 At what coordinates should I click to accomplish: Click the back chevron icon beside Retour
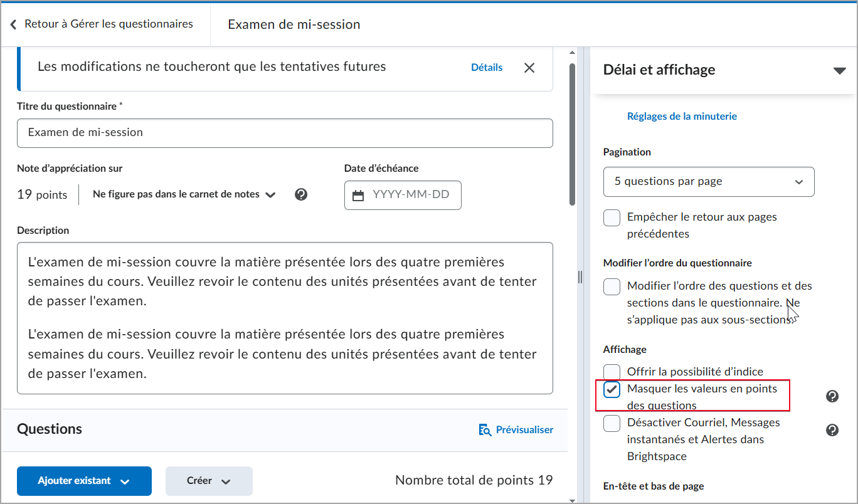tap(13, 24)
